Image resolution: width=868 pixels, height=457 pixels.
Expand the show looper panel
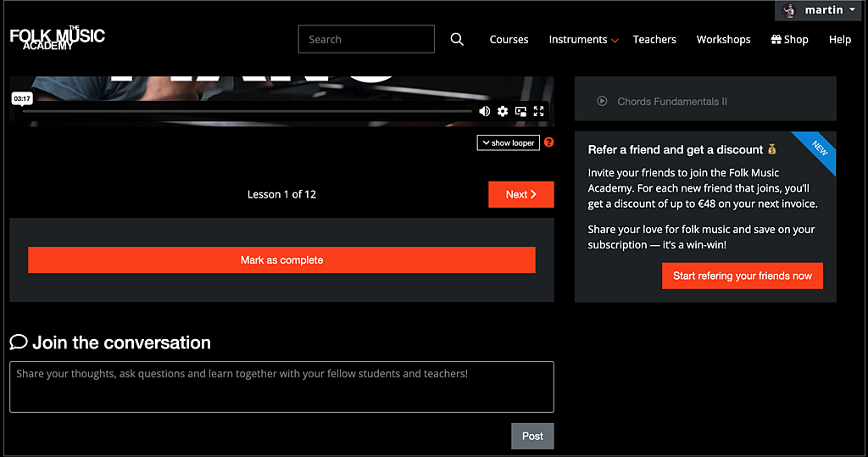[508, 142]
